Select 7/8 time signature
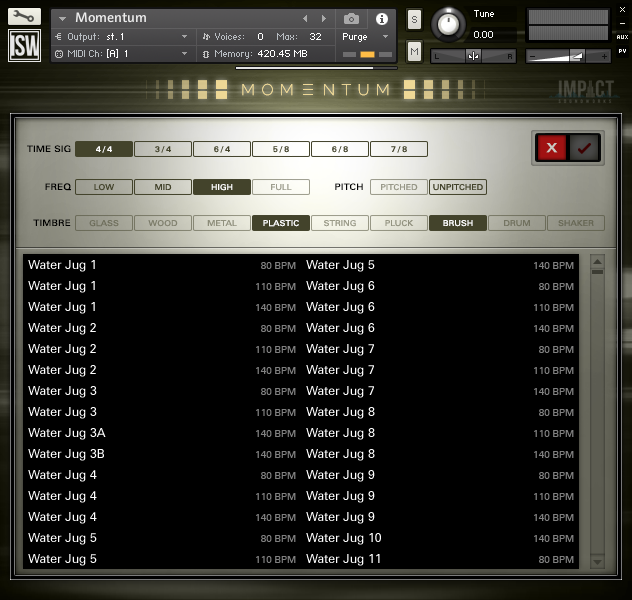The width and height of the screenshot is (632, 600). (x=399, y=149)
